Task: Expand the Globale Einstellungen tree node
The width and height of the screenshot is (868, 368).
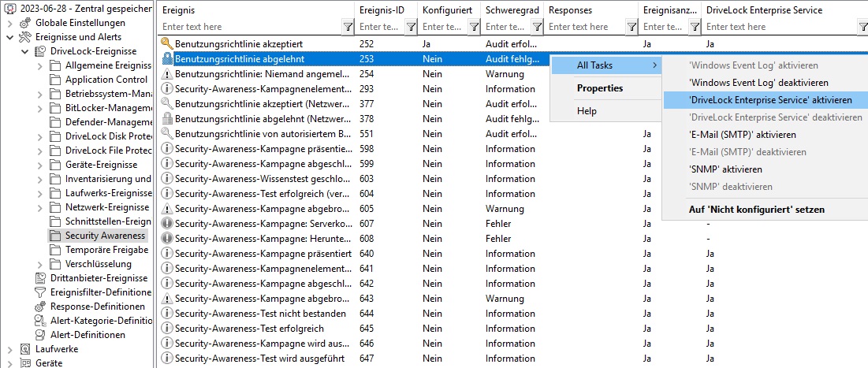Action: coord(10,23)
